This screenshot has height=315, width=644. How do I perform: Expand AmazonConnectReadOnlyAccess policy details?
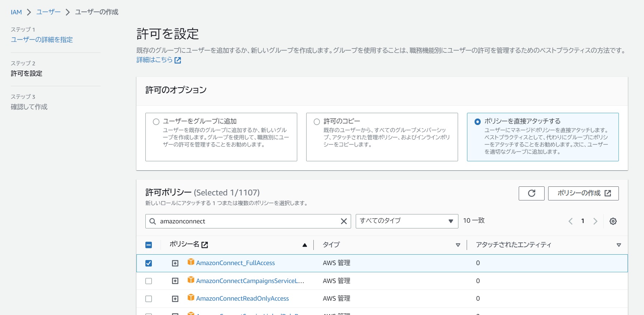tap(175, 299)
